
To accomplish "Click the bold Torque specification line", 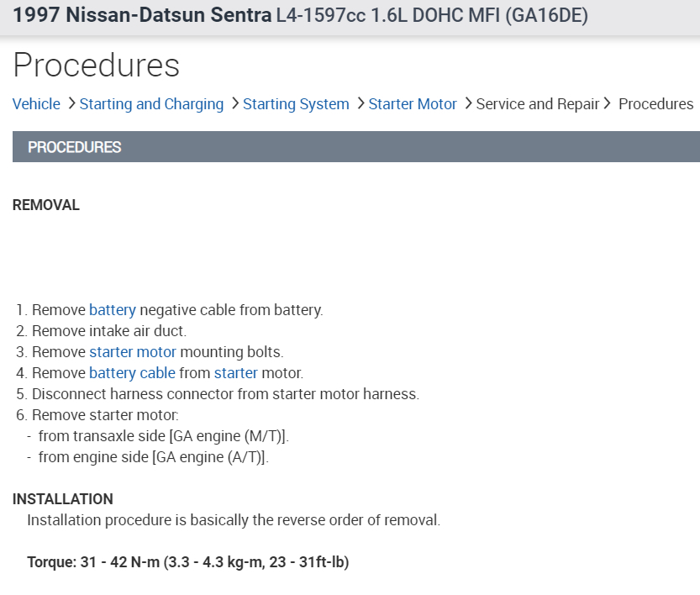I will click(187, 562).
